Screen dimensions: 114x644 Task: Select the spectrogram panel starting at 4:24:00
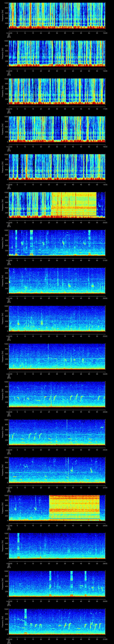click(57, 394)
